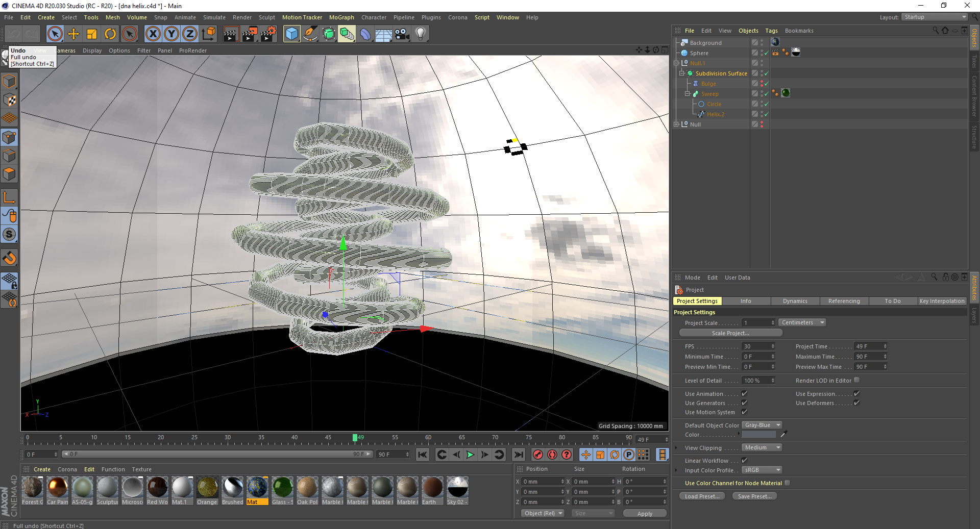Viewport: 980px width, 529px height.
Task: Open View Clipping Medium dropdown
Action: pos(762,447)
